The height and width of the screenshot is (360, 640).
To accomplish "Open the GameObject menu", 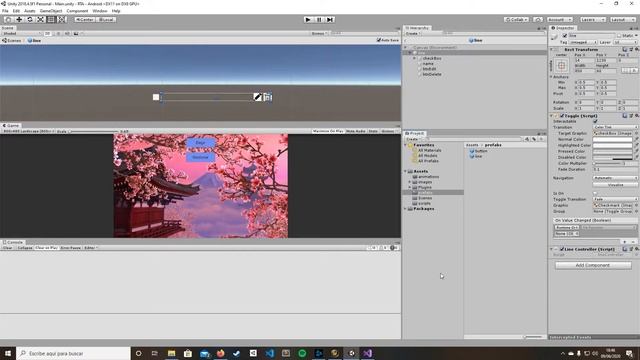I will 51,11.
